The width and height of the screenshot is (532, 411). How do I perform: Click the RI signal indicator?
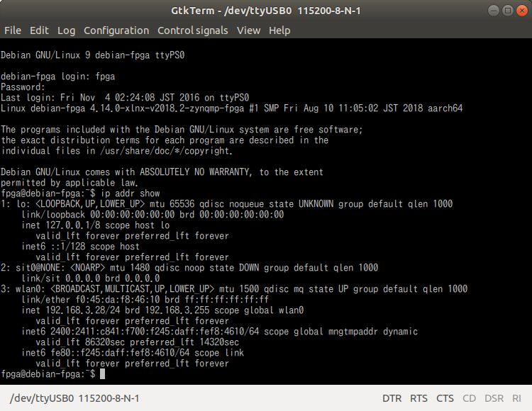pos(516,398)
